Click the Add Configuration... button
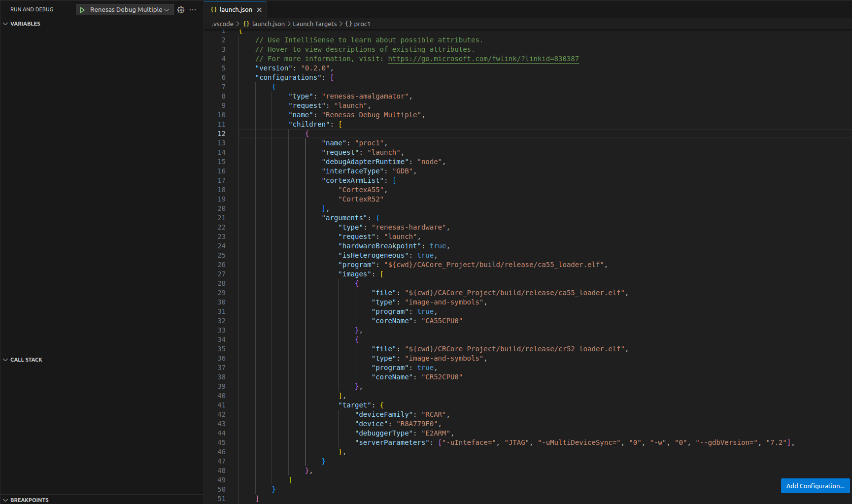This screenshot has height=504, width=852. point(815,486)
